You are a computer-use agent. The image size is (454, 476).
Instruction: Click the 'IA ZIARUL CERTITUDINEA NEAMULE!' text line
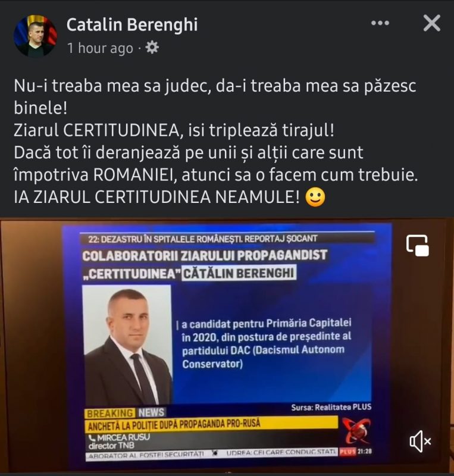(x=156, y=197)
